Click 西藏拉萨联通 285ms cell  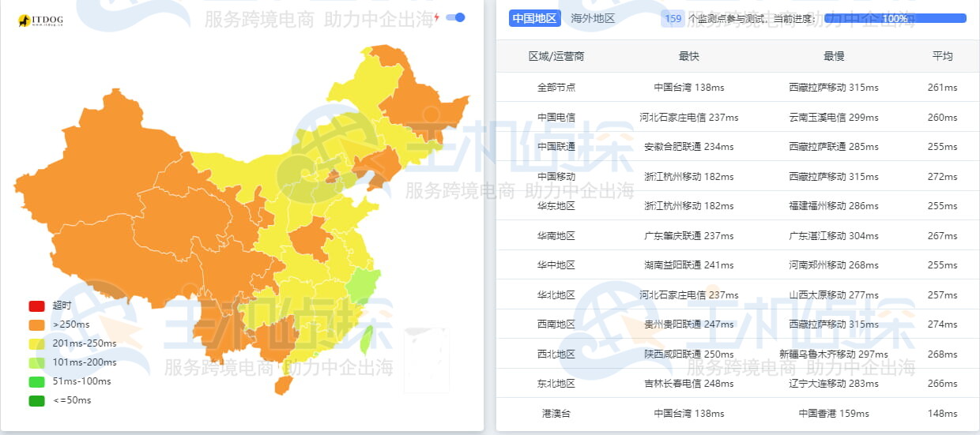click(834, 147)
